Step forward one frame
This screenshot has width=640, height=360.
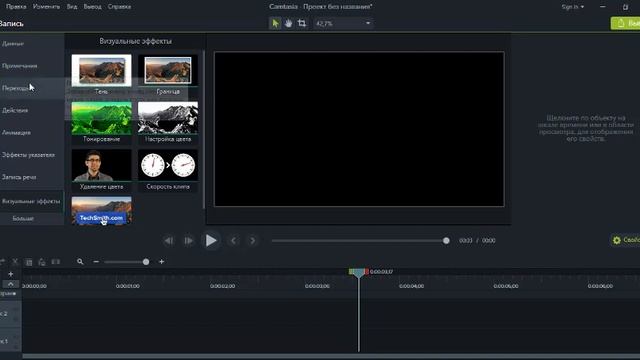click(188, 241)
